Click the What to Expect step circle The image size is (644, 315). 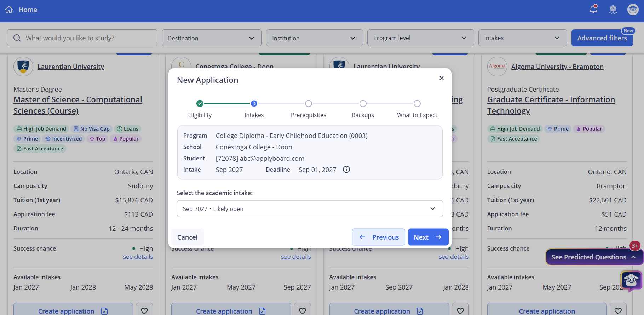417,103
